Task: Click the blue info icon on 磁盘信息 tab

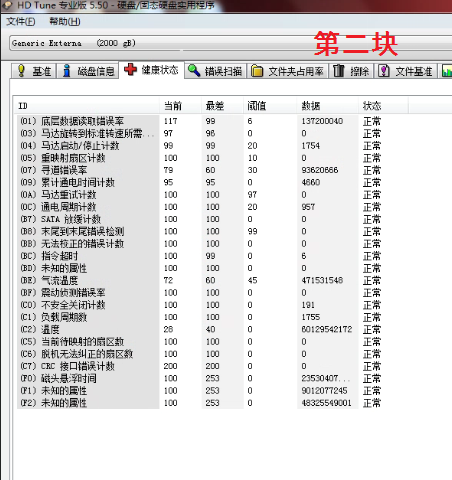Action: coord(67,71)
